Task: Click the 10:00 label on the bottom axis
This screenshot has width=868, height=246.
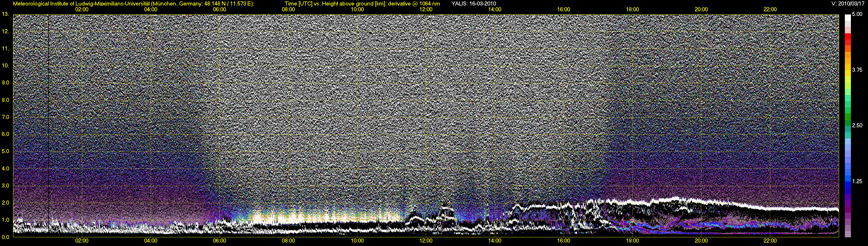Action: [357, 241]
